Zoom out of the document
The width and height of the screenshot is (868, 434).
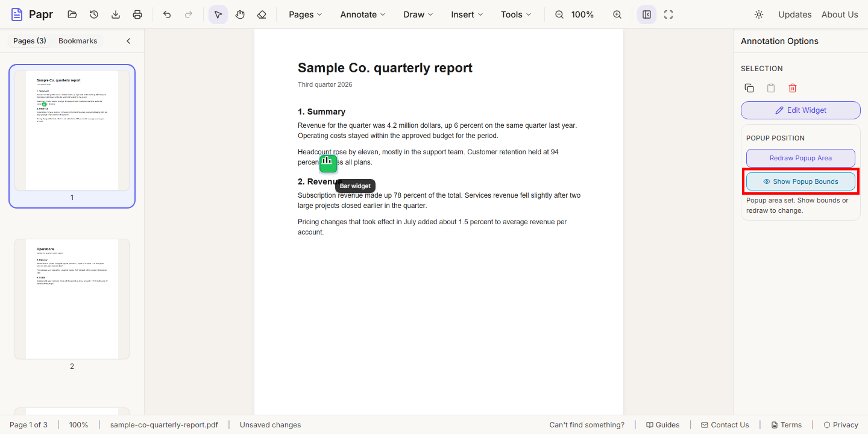pyautogui.click(x=559, y=14)
